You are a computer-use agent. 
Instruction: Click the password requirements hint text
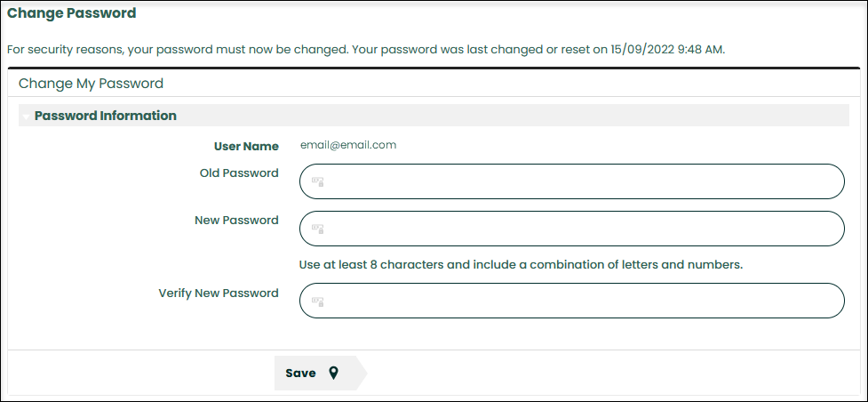point(521,264)
